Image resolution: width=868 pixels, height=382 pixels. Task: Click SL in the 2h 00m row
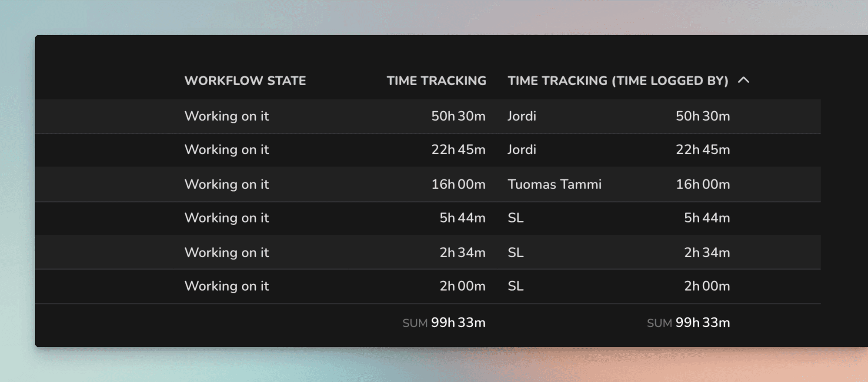click(516, 286)
